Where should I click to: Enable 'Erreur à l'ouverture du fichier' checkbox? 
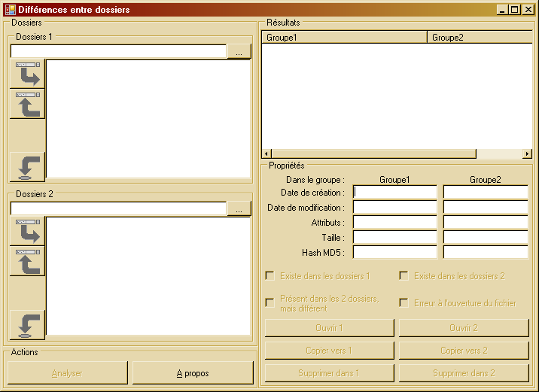pos(404,303)
